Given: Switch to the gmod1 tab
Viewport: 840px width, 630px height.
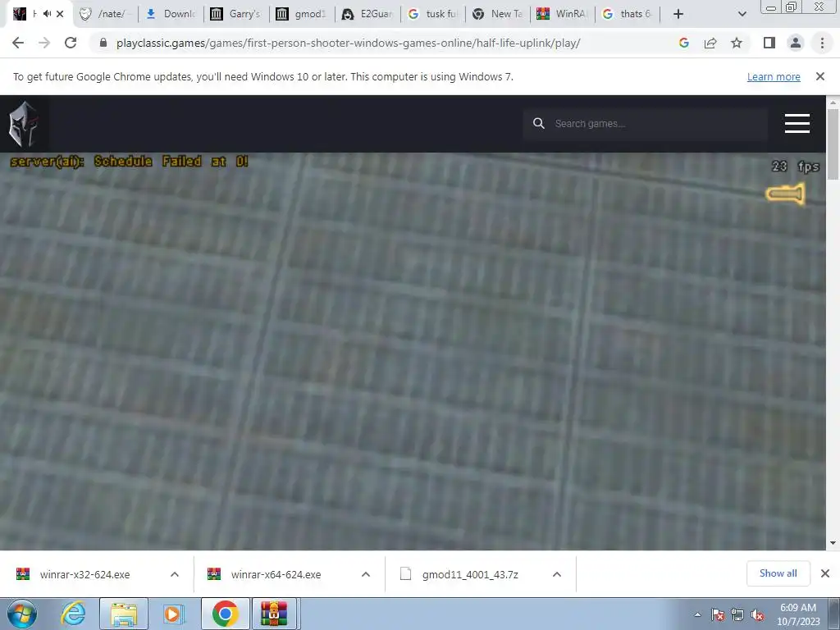Looking at the screenshot, I should click(302, 14).
